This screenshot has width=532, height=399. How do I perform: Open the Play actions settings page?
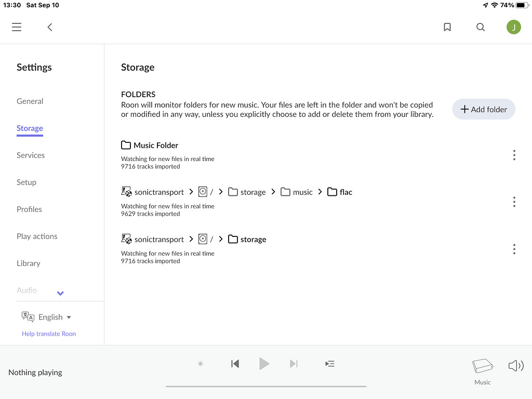tap(37, 236)
